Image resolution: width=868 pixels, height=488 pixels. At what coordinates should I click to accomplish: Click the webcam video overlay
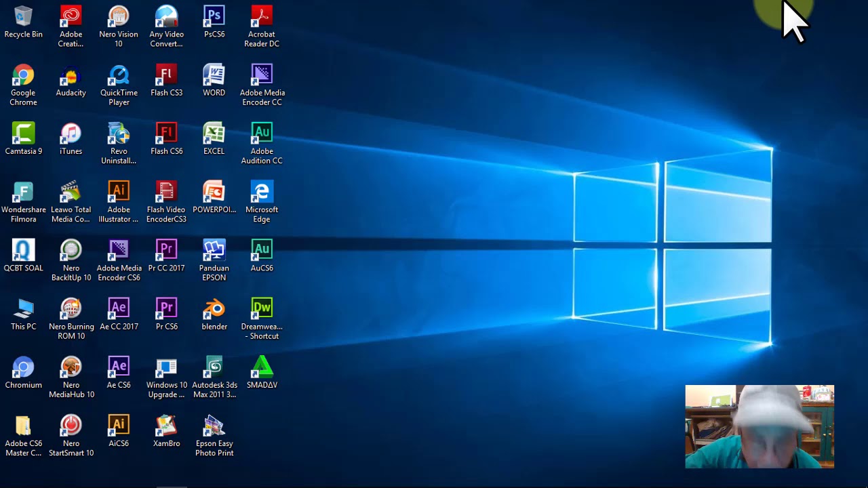pos(759,426)
